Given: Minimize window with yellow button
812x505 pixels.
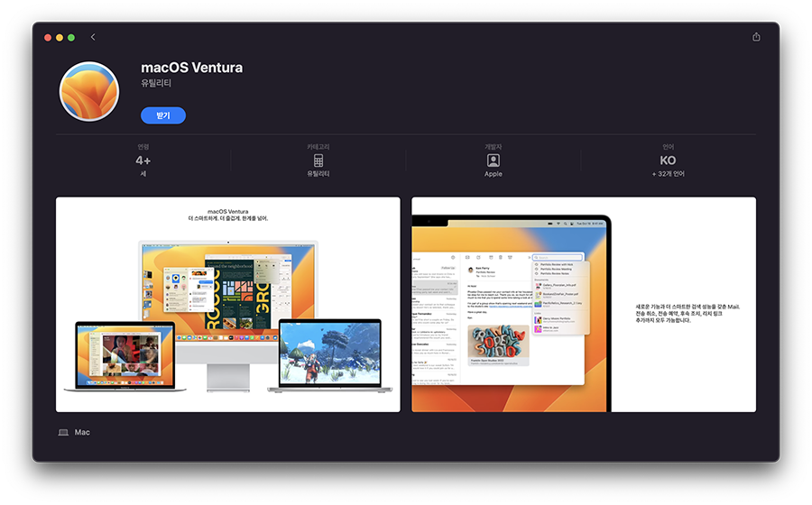Looking at the screenshot, I should coord(60,37).
